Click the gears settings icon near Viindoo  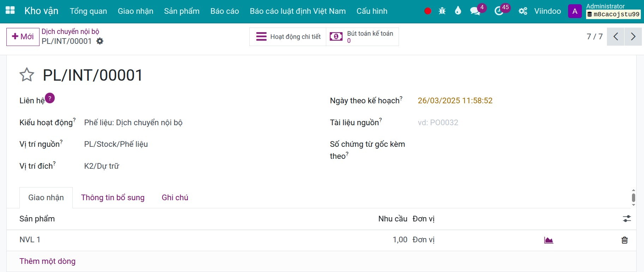(523, 11)
